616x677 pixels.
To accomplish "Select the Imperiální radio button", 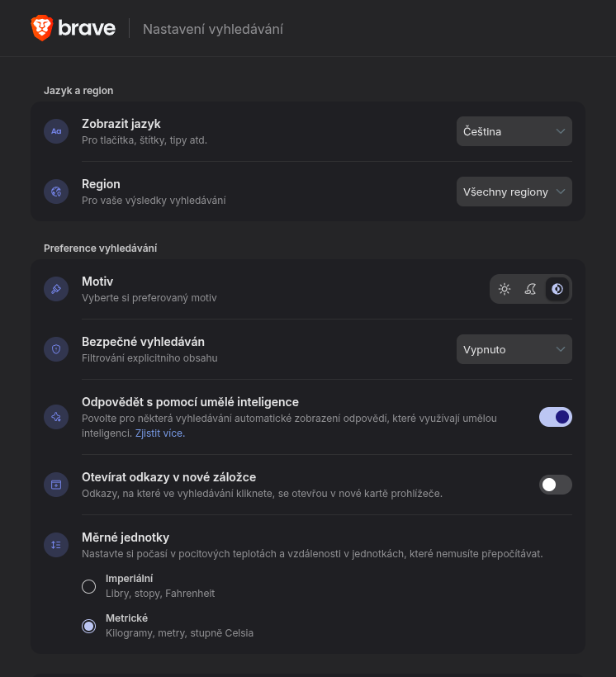I will (88, 586).
